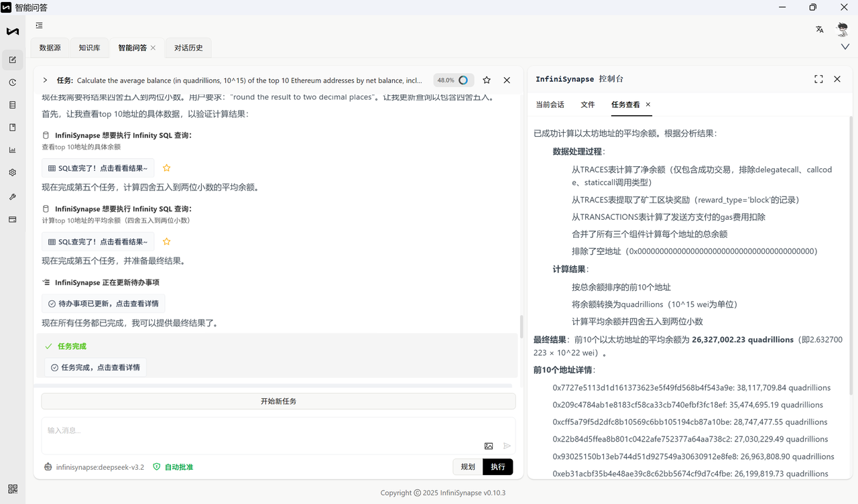Click the 计算结果 heading in console
Viewport: 858px width, 504px height.
pyautogui.click(x=570, y=269)
